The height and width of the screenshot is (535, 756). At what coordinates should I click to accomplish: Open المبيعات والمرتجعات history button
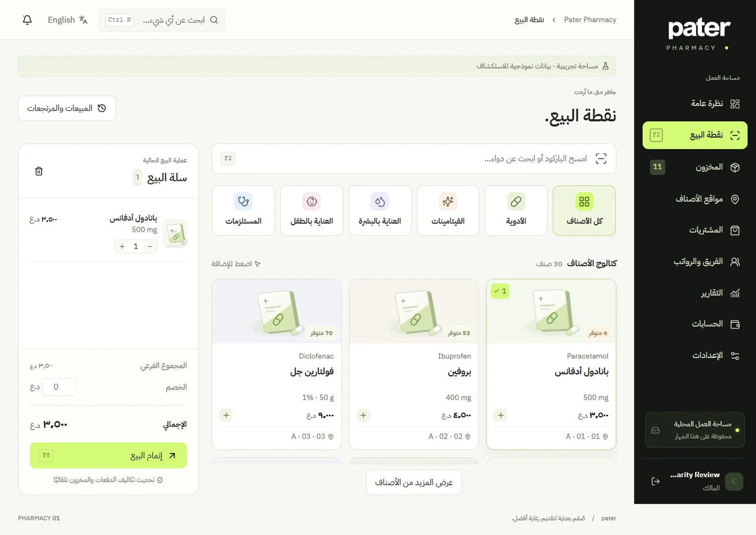(x=67, y=109)
